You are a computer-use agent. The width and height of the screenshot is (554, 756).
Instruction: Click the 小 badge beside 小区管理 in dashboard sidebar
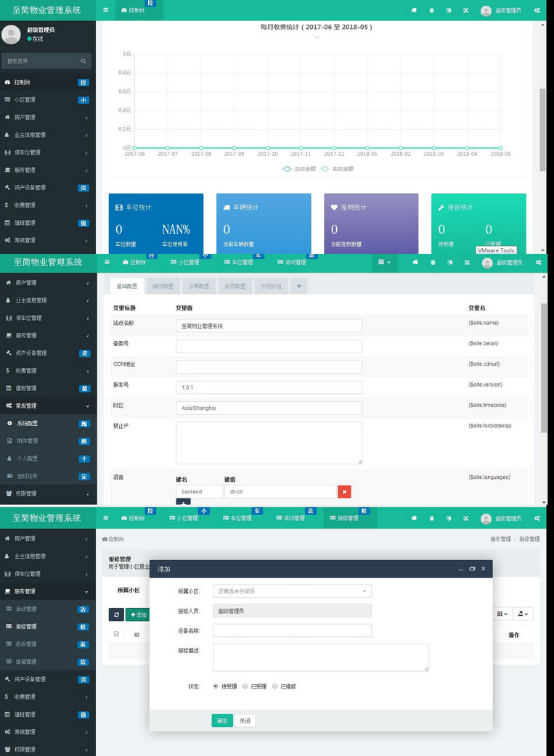click(83, 100)
